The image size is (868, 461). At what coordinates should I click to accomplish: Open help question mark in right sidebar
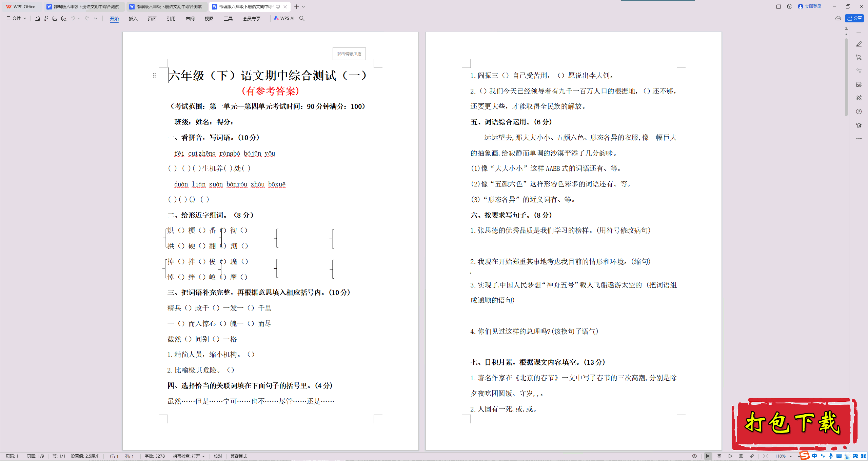(859, 112)
